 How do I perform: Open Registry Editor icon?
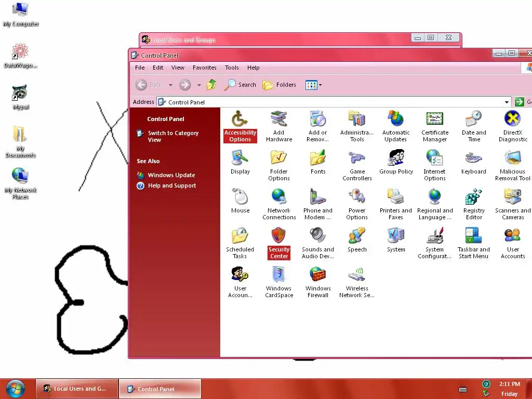click(x=474, y=204)
